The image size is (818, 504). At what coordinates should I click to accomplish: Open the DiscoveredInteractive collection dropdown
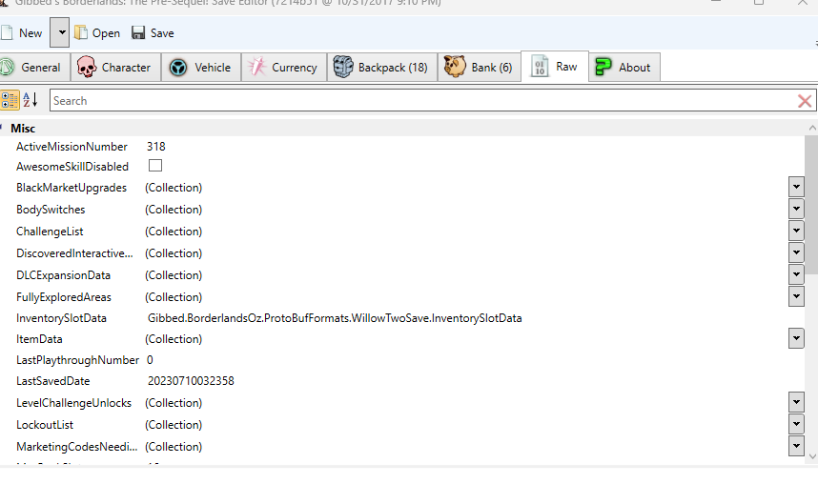click(x=796, y=252)
